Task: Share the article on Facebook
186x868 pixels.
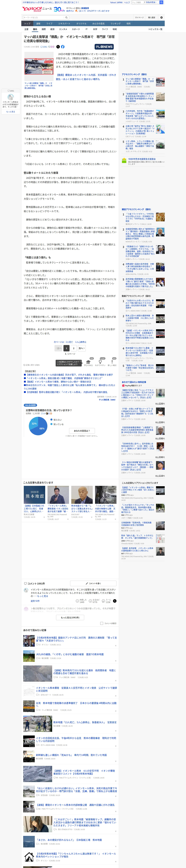Action: [63, 47]
